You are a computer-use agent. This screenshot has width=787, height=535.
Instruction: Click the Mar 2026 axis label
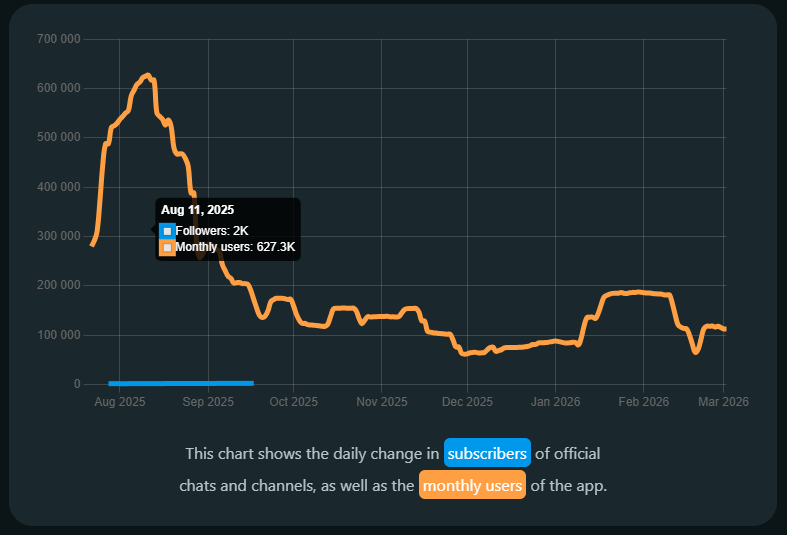point(722,402)
